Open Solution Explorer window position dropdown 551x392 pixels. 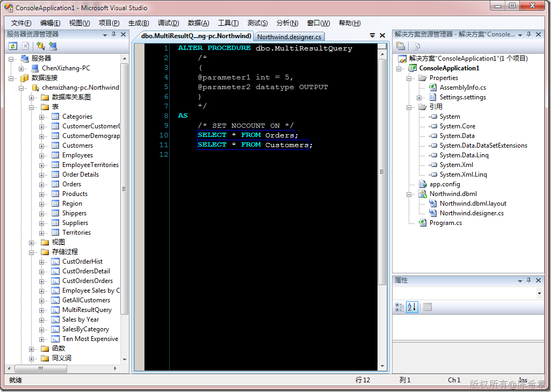click(x=520, y=35)
